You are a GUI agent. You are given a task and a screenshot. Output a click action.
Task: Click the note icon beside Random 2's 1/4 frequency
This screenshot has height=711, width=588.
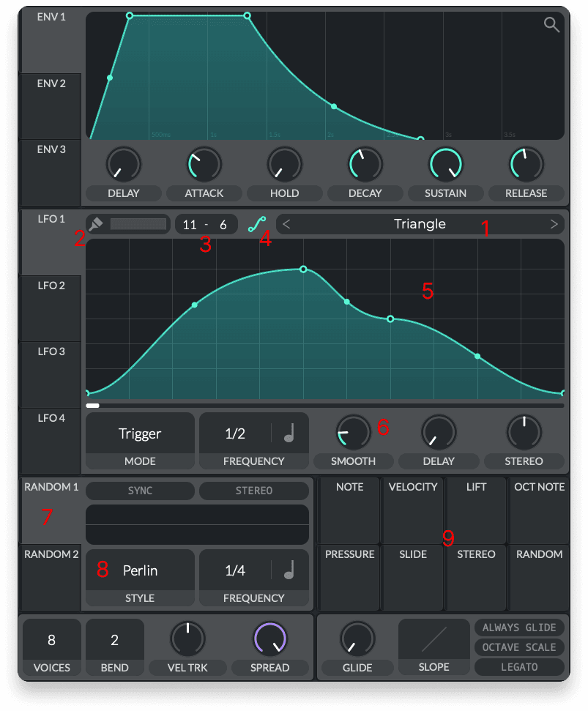(290, 570)
